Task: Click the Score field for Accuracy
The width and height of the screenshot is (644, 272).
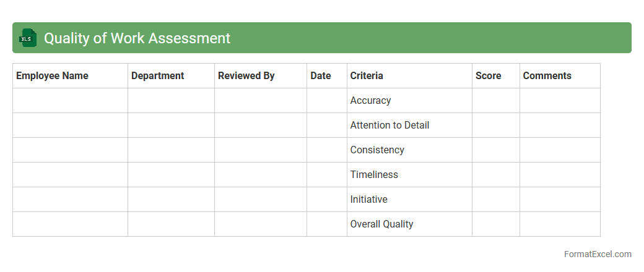Action: tap(495, 101)
